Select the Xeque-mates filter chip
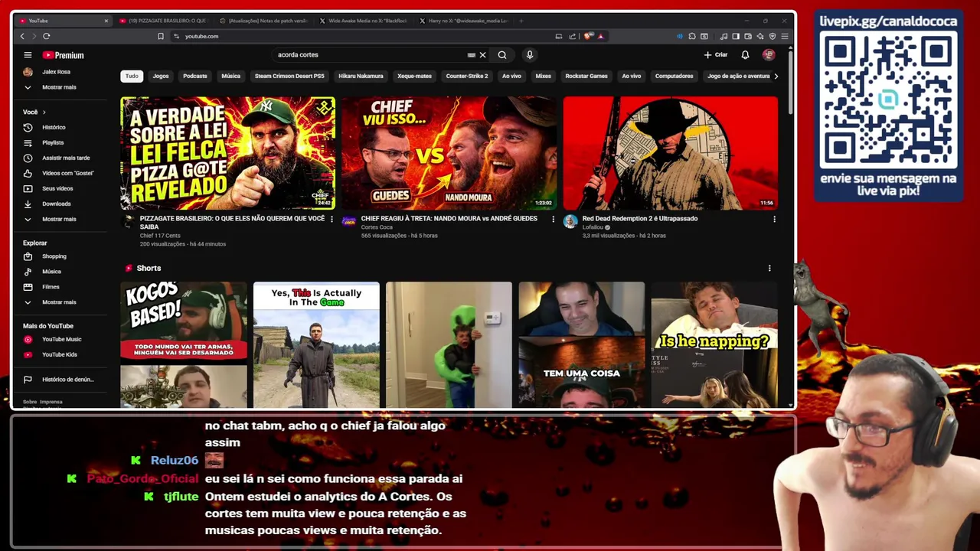Screen dimensions: 980x551 coord(414,76)
